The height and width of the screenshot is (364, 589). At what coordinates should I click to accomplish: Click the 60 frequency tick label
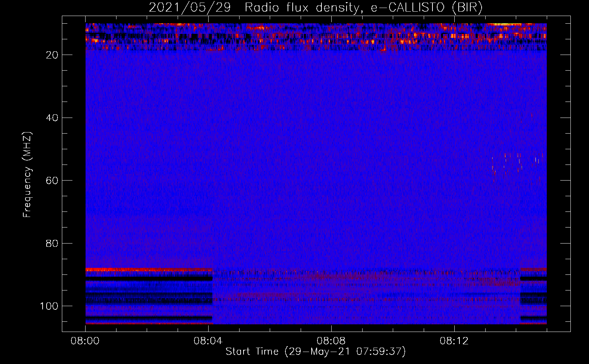(x=52, y=181)
